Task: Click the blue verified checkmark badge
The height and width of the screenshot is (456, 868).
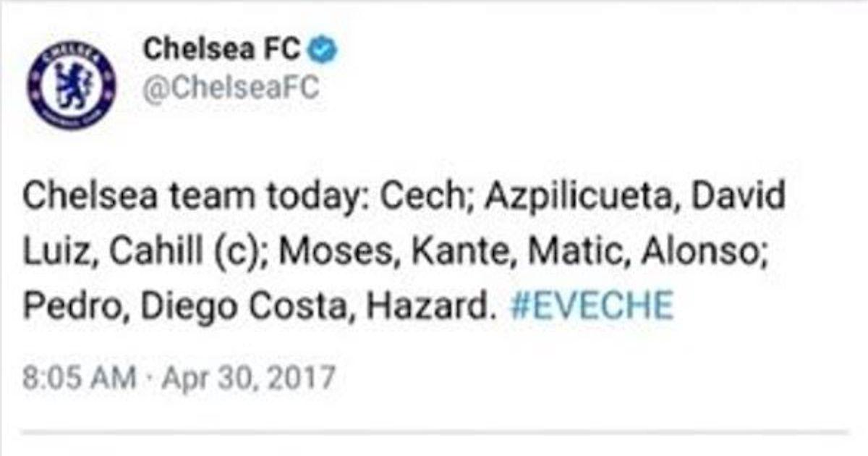Action: (x=323, y=51)
